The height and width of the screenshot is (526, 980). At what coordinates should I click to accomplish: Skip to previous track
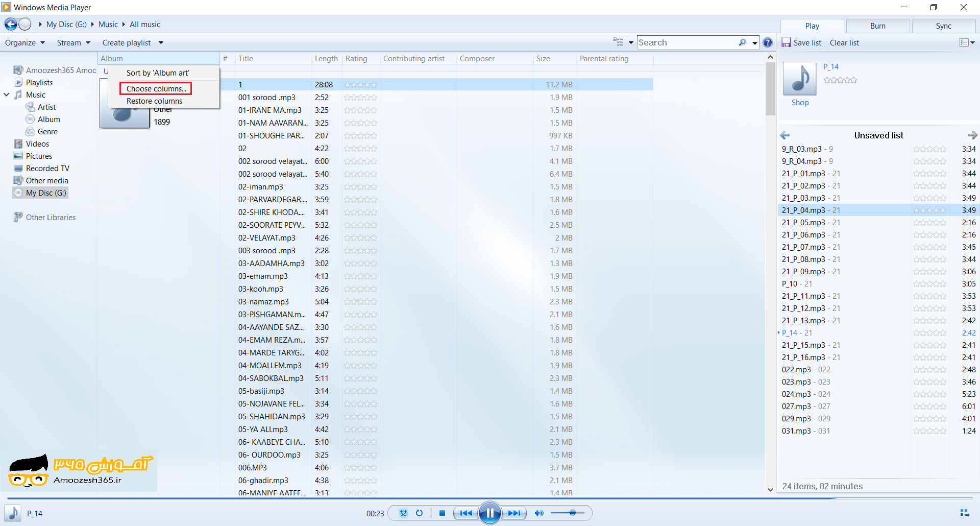tap(466, 513)
